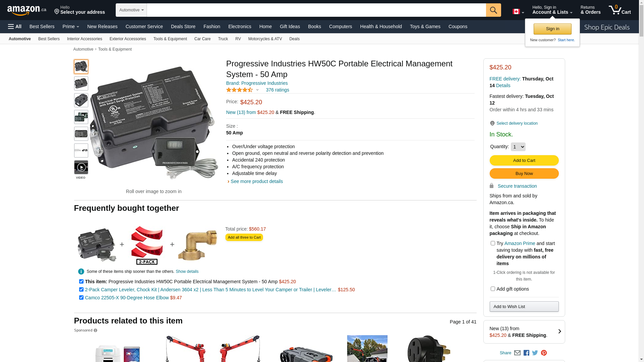Play the product video thumbnail
Viewport: 644px width, 362px height.
click(x=81, y=167)
